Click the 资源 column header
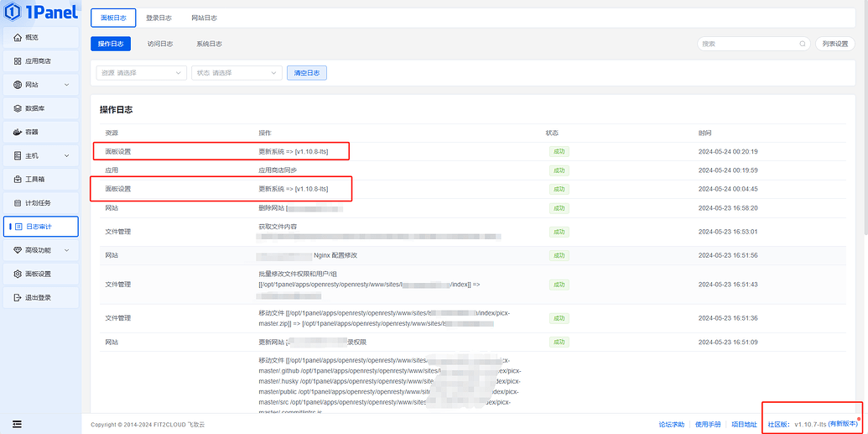The width and height of the screenshot is (868, 434). click(x=112, y=133)
